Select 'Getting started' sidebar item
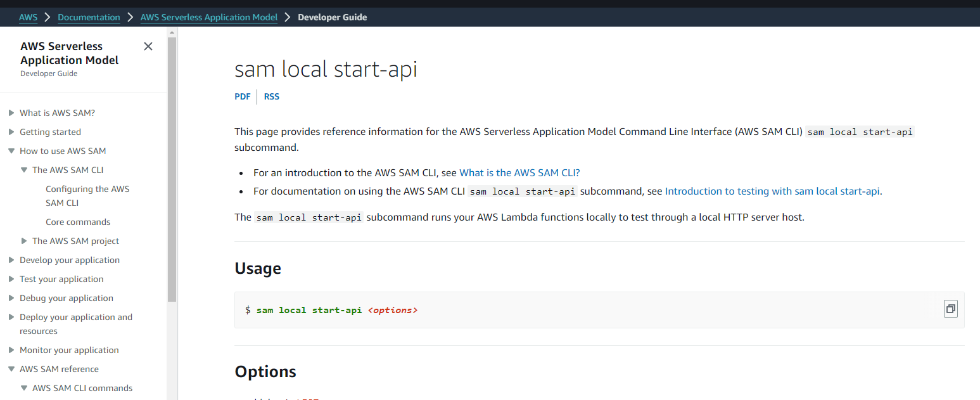980x400 pixels. (50, 132)
